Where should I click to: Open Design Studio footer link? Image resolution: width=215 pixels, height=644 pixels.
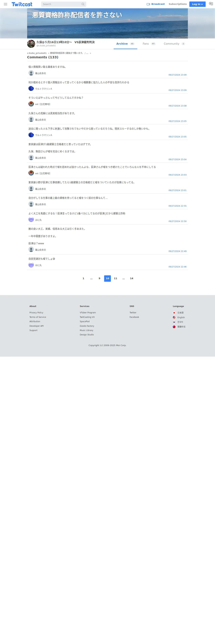pos(87,335)
